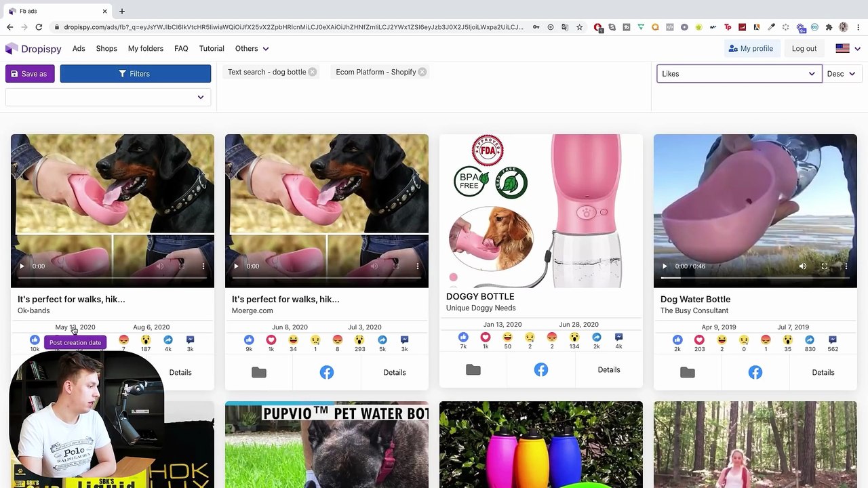Open the eyedropper color picker extension
The width and height of the screenshot is (868, 488).
771,27
